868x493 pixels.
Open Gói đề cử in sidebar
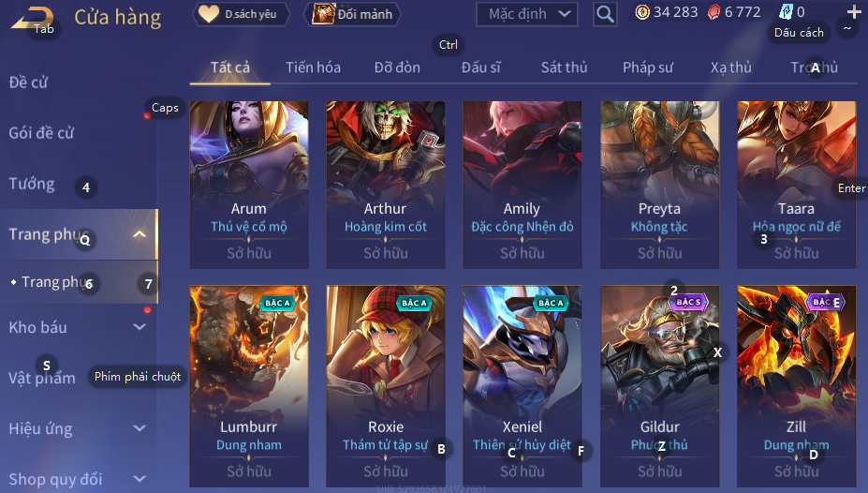[x=41, y=133]
